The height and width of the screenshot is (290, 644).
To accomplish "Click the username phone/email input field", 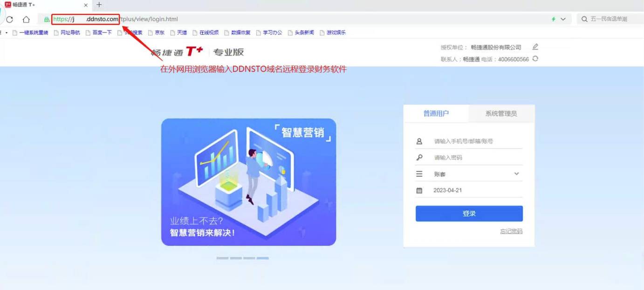I will 475,141.
